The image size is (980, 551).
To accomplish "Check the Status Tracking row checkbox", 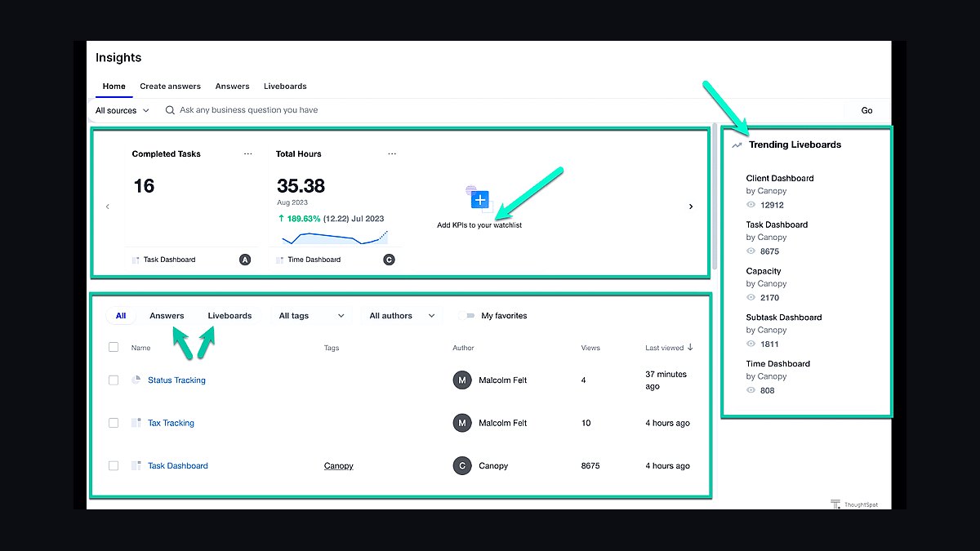I will pyautogui.click(x=114, y=380).
